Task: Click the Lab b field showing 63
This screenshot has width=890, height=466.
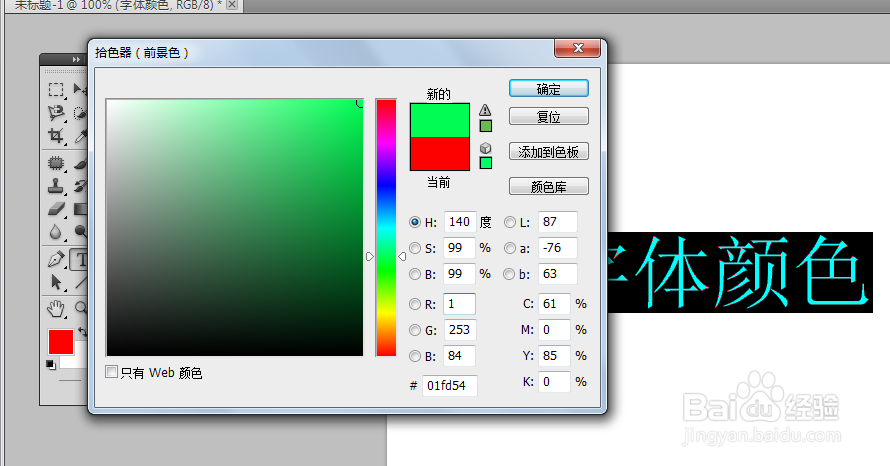Action: (558, 274)
